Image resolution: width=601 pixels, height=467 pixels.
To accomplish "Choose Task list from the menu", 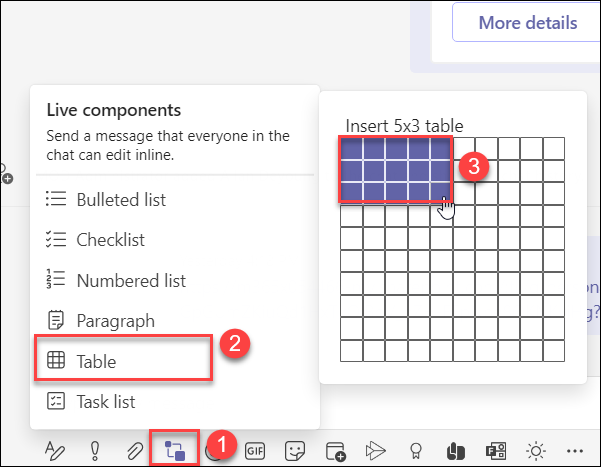I will click(x=105, y=402).
